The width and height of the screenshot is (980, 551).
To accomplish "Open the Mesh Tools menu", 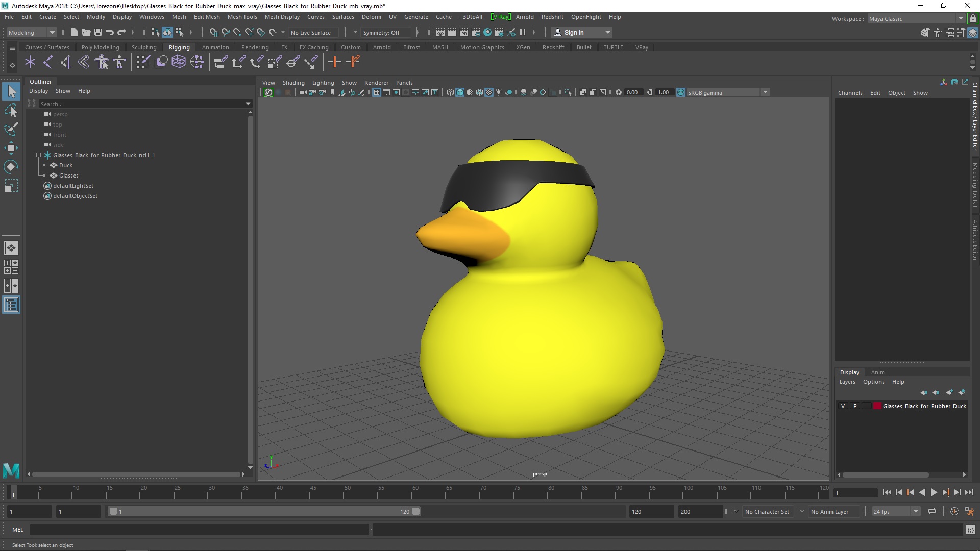I will (x=242, y=17).
